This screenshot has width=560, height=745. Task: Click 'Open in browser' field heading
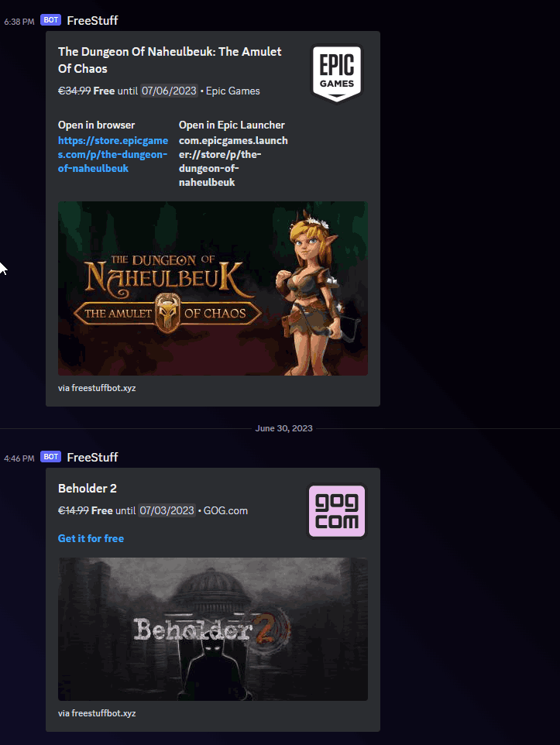(97, 125)
